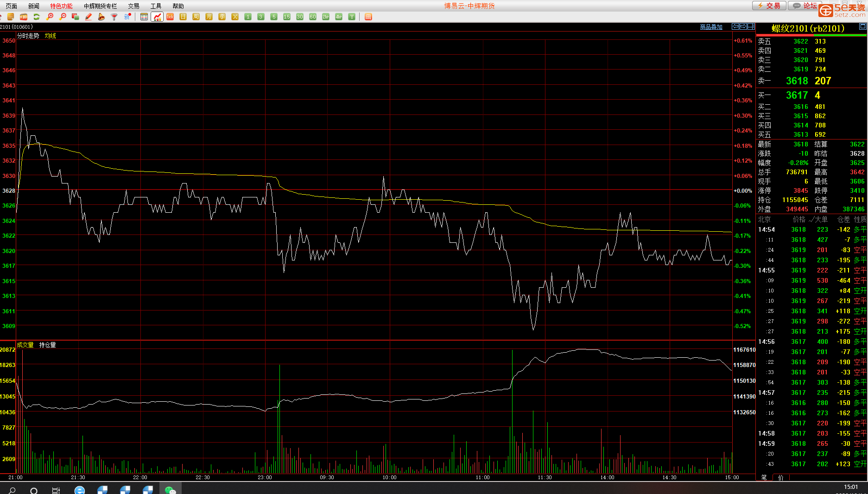Open Cortana circle on the taskbar
This screenshot has width=868, height=494.
click(x=34, y=490)
